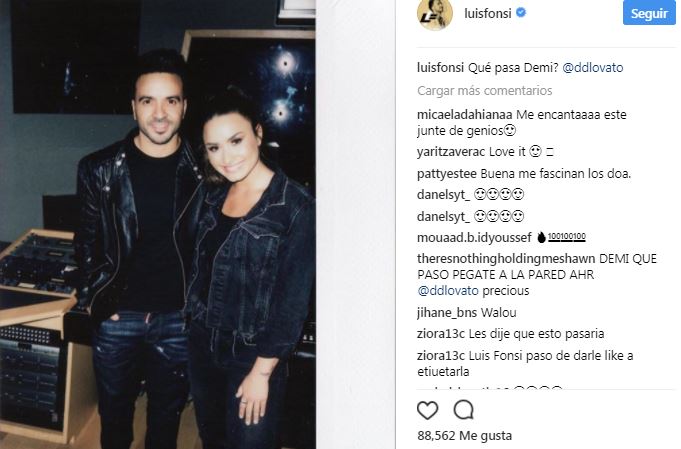
Task: Open luisfonsi username in caption
Action: [x=440, y=67]
